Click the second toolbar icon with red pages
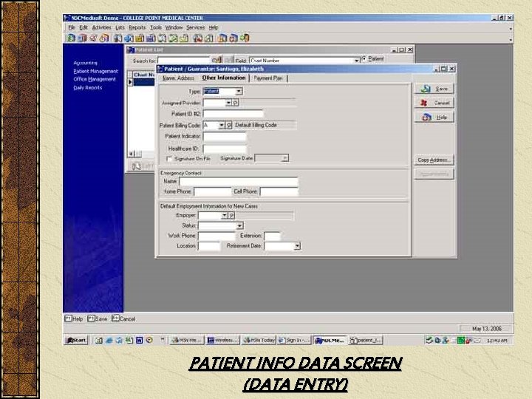 click(x=83, y=38)
